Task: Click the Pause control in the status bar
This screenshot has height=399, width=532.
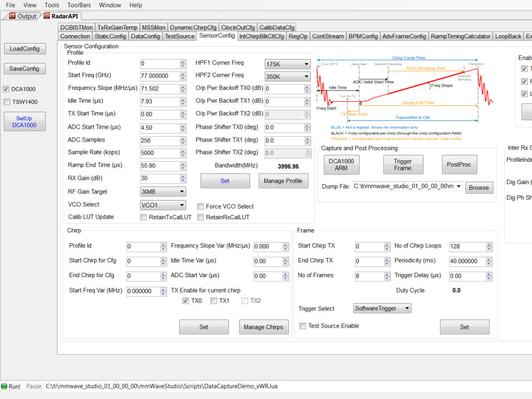Action: click(x=34, y=386)
